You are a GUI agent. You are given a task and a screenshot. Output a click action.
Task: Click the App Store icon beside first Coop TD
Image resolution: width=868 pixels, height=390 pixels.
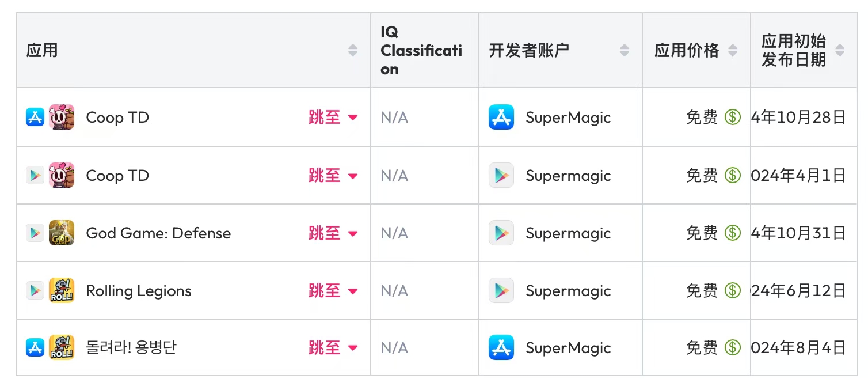point(35,118)
